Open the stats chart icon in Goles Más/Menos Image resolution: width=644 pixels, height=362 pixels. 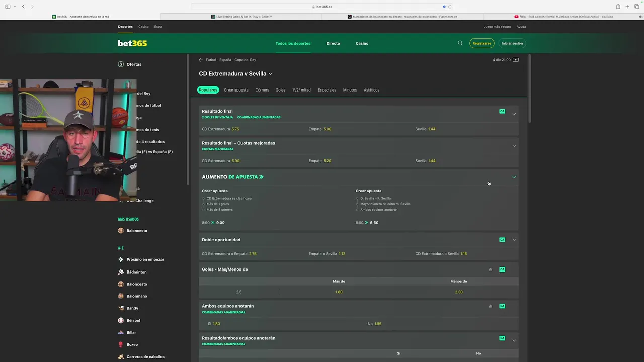[x=491, y=269]
